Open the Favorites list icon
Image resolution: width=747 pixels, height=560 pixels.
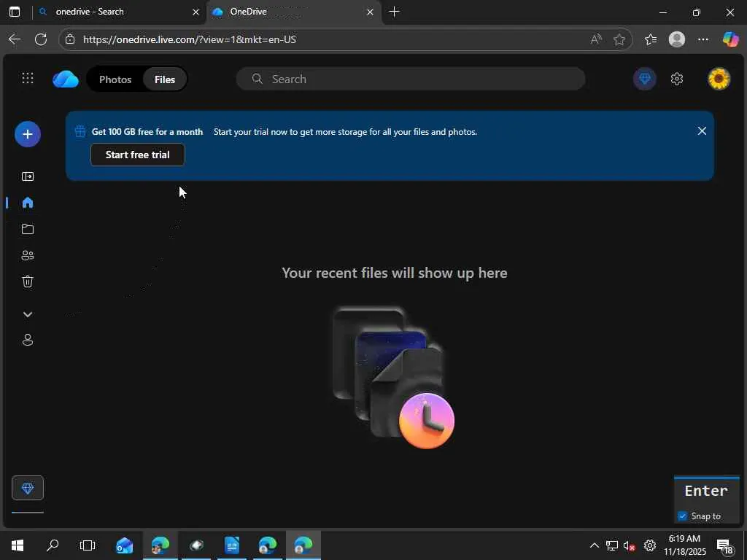651,39
